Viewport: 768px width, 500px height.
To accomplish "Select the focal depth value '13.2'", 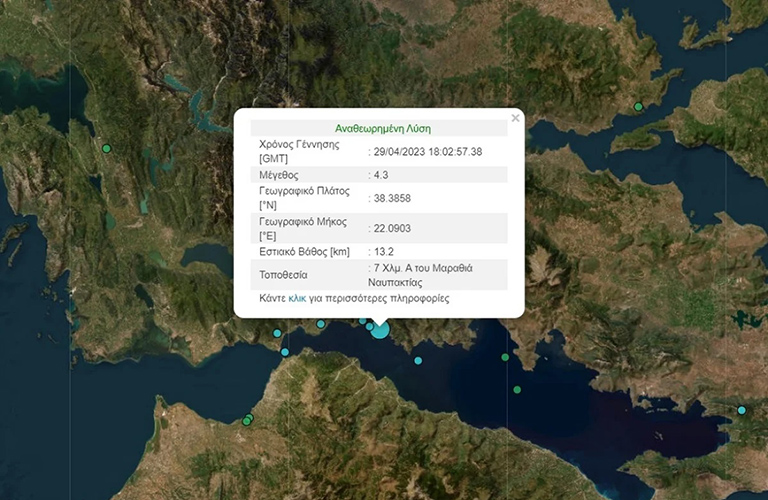I will pos(384,252).
